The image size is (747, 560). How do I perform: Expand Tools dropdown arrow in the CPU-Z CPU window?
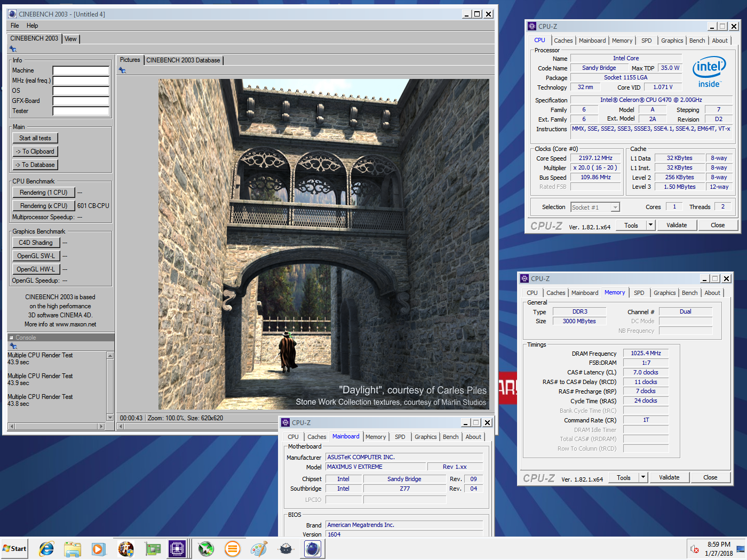pos(650,225)
